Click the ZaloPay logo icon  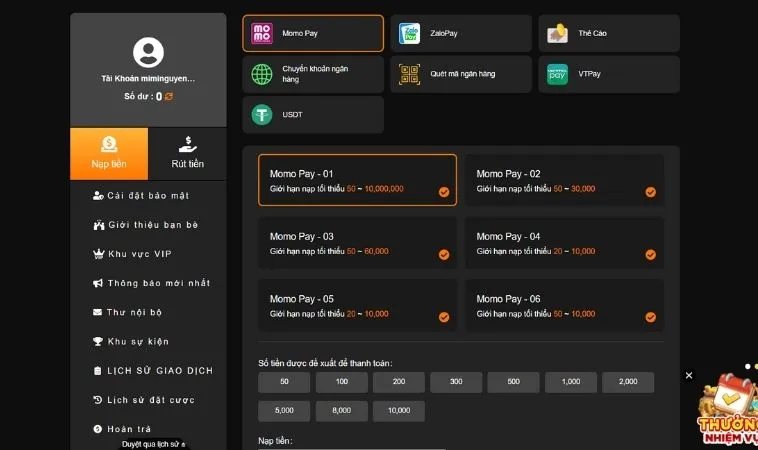409,33
